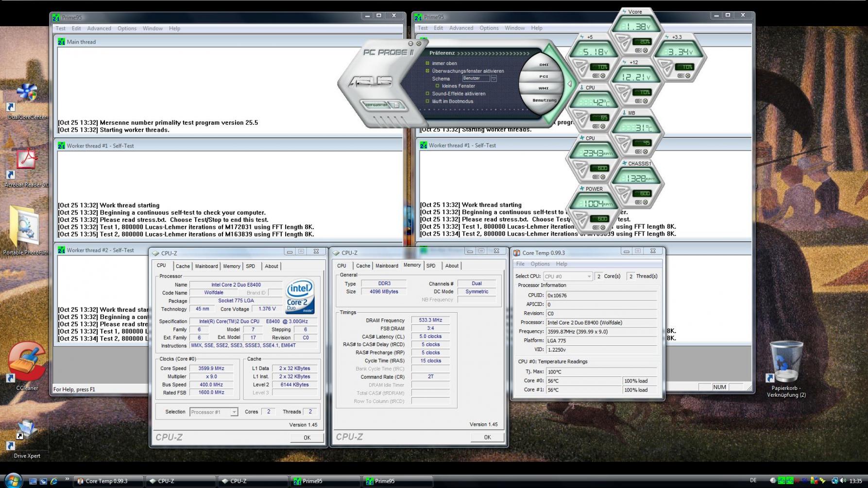This screenshot has height=488, width=868.
Task: Click the PC Probe II minimize icon
Action: coord(411,44)
